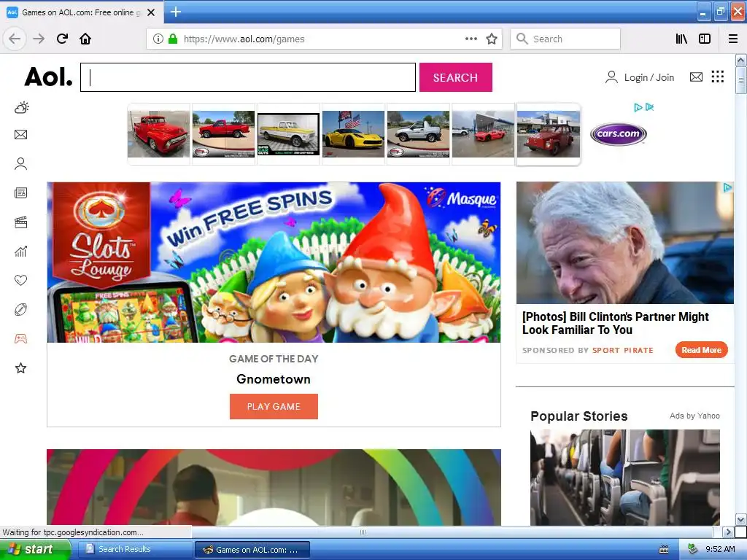Open the Firefox hamburger menu
Screen dimensions: 747x560
click(733, 39)
